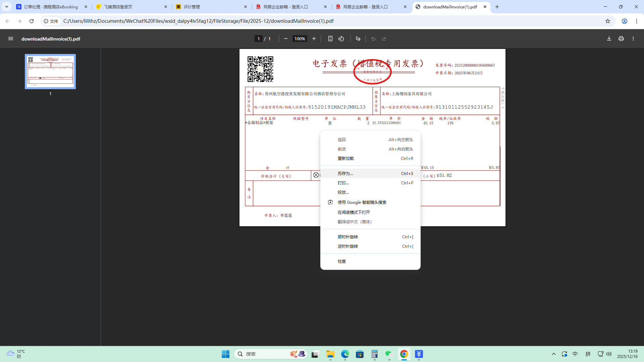Enable the annotation draw tool icon
This screenshot has width=644, height=362.
coord(358,39)
